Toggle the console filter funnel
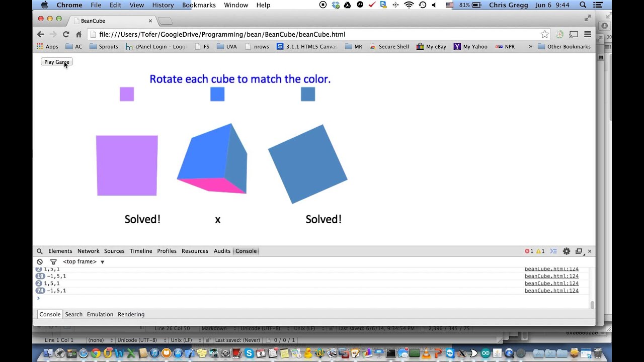644x362 pixels. coord(53,261)
